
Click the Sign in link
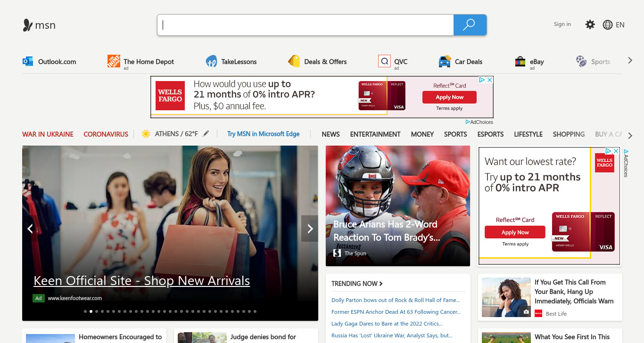[562, 24]
